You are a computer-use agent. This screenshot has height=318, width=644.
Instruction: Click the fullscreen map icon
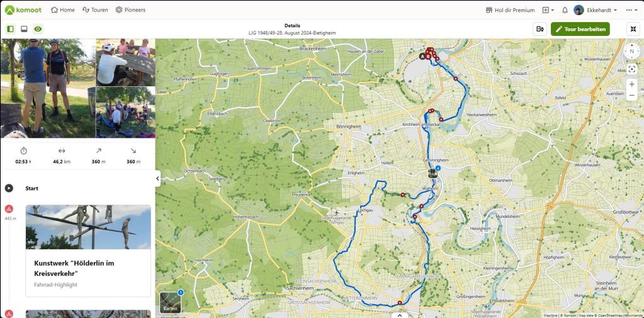pyautogui.click(x=633, y=29)
